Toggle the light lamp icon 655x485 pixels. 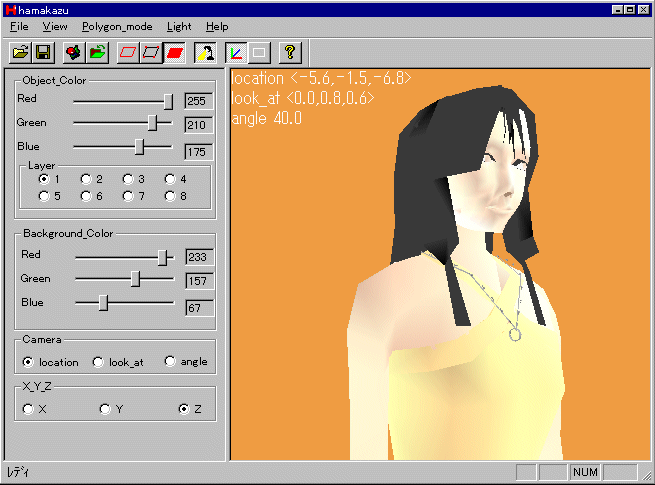tap(205, 53)
